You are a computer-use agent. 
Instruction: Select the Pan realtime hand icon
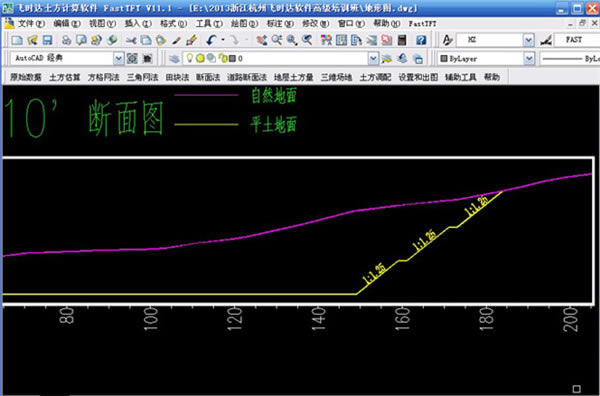(x=262, y=40)
